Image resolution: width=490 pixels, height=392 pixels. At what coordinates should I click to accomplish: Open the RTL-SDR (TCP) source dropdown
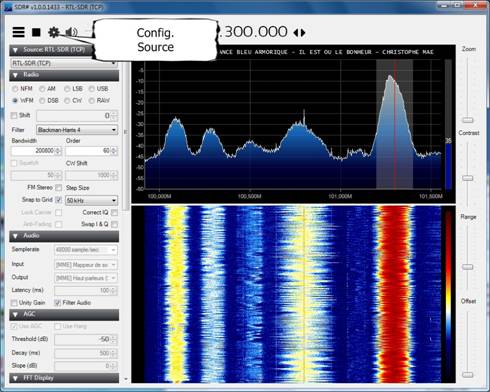(x=64, y=63)
